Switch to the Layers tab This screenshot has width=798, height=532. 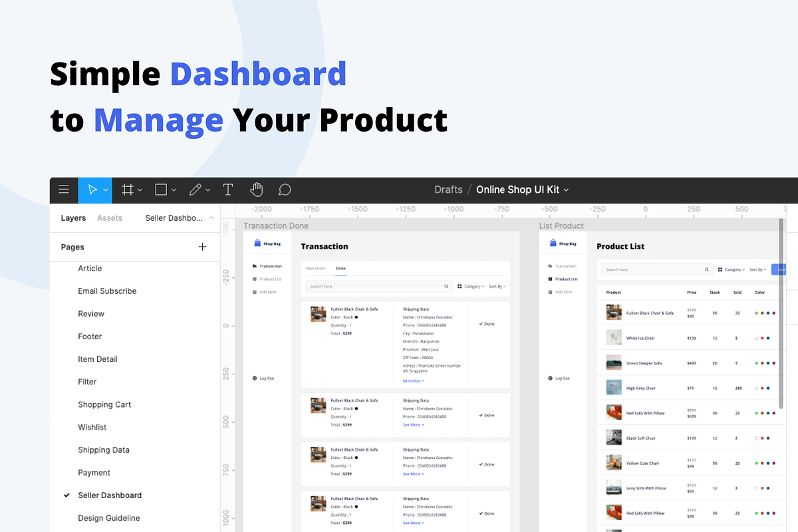(x=73, y=218)
